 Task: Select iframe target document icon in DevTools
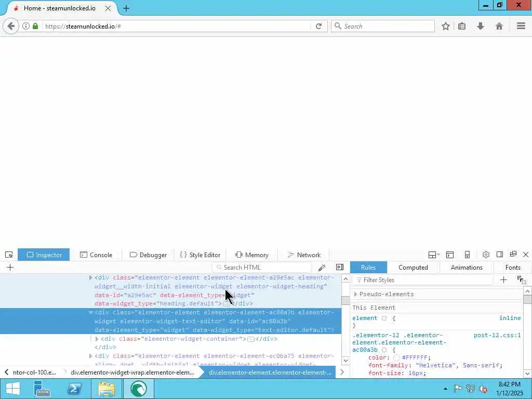point(434,255)
